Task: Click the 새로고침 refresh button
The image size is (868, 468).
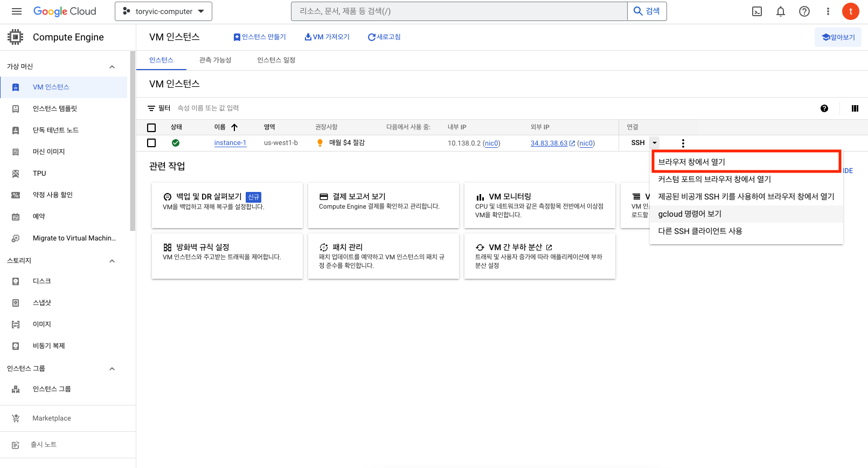Action: [384, 37]
